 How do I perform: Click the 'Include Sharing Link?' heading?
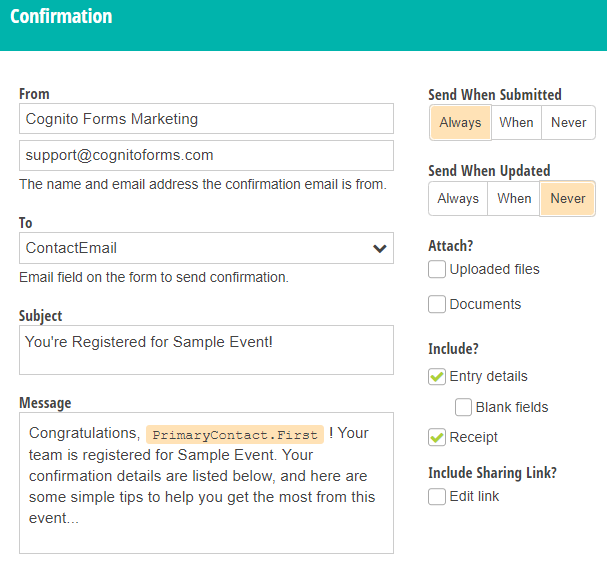pyautogui.click(x=492, y=473)
